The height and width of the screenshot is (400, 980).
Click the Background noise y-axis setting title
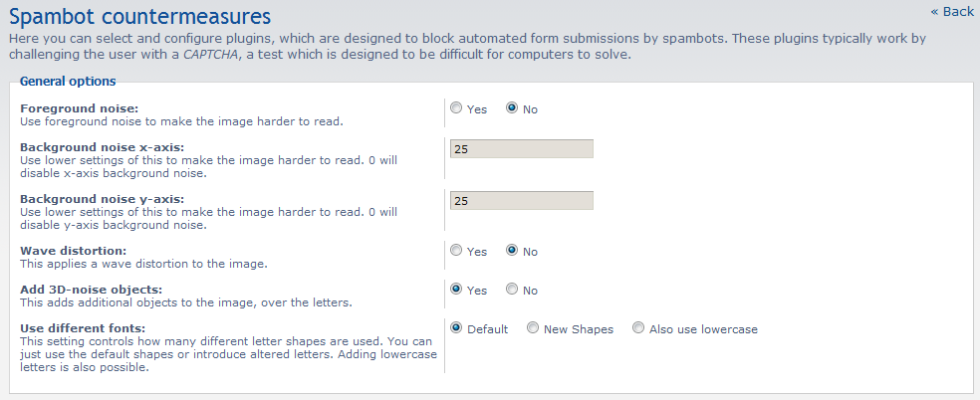pos(102,199)
